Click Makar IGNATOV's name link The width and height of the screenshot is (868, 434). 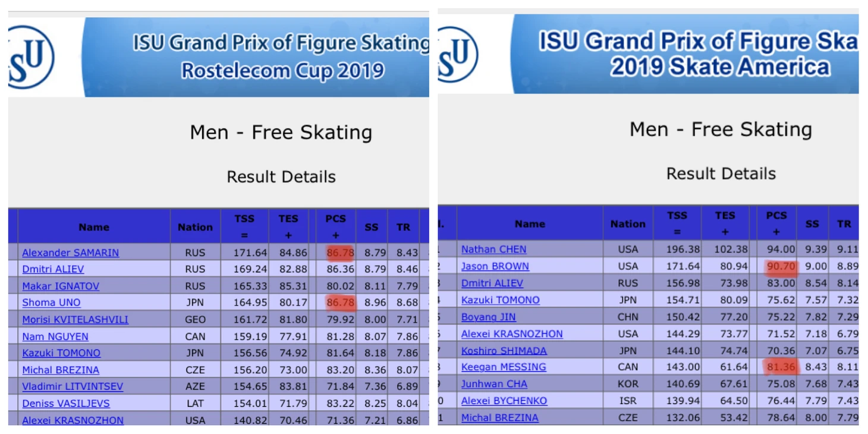pos(61,286)
